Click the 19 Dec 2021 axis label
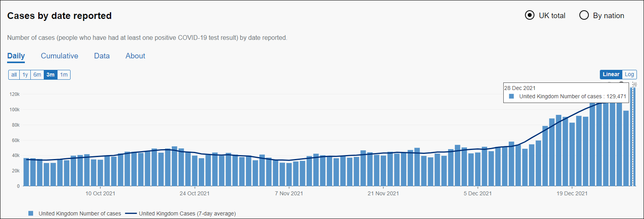Image resolution: width=644 pixels, height=219 pixels. [x=572, y=193]
